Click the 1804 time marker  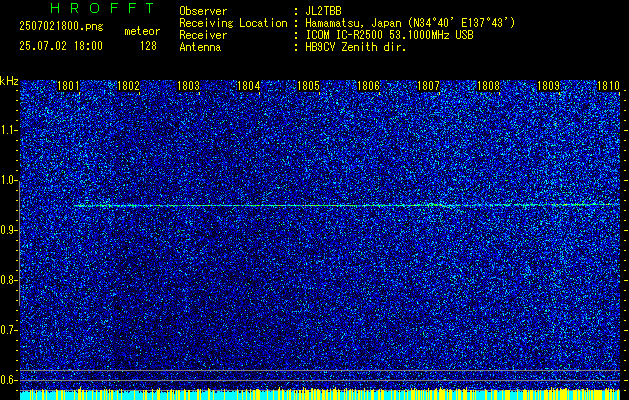pos(249,86)
